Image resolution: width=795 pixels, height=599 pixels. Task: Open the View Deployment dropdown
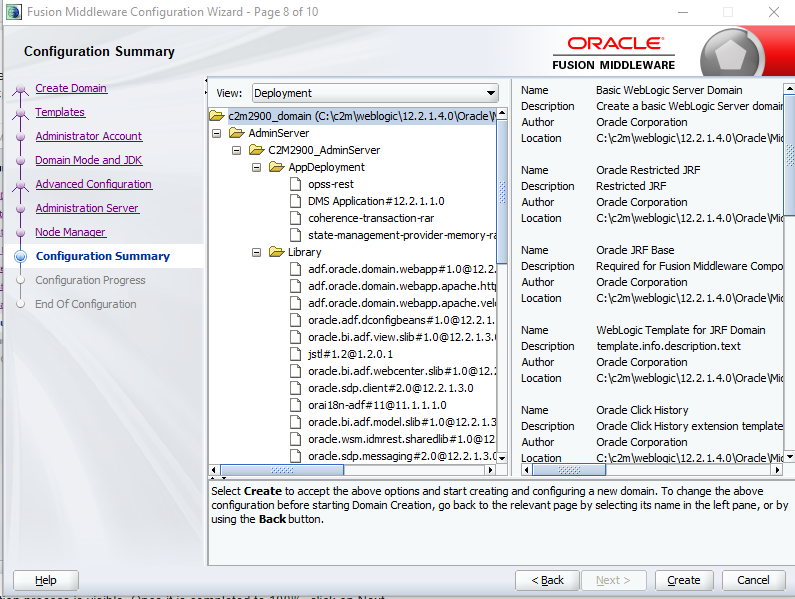click(x=375, y=93)
